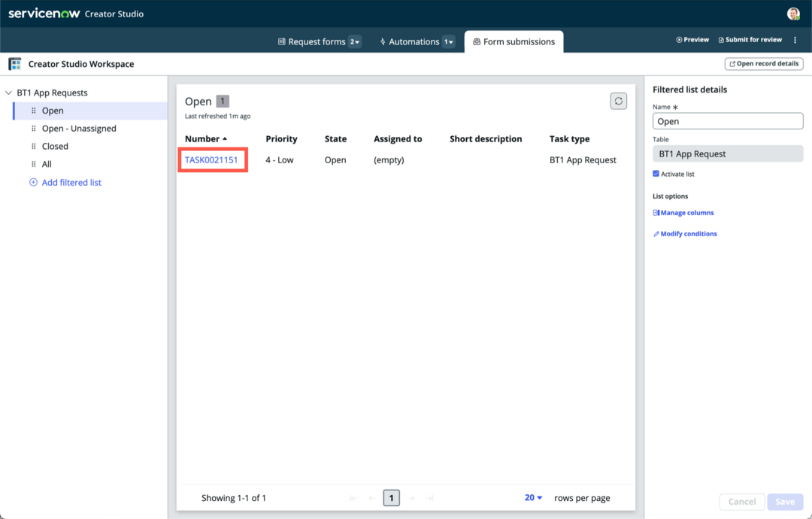Open the three-dot more options menu
Viewport: 812px width, 519px height.
click(795, 40)
